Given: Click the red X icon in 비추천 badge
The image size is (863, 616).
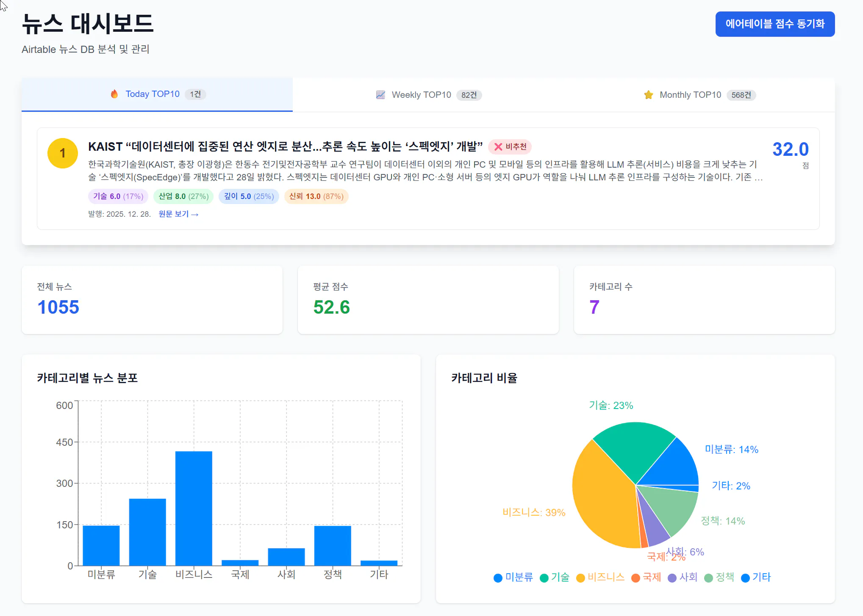Looking at the screenshot, I should pyautogui.click(x=498, y=147).
